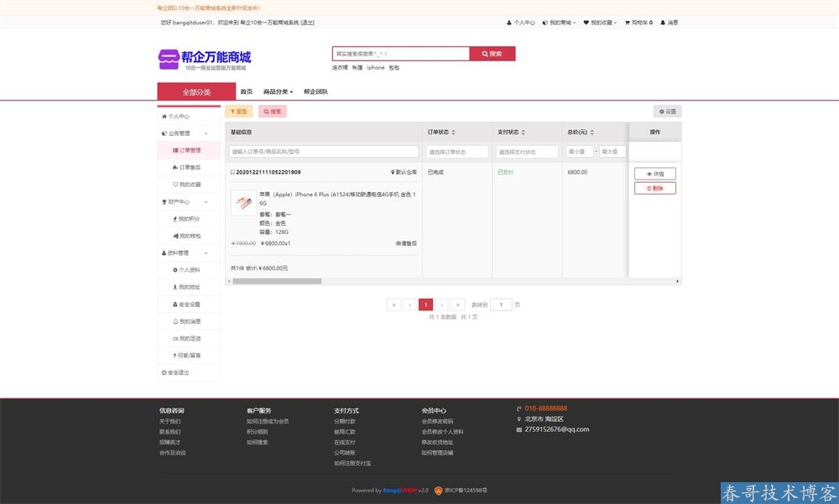
Task: Open 我的积分 in sidebar
Action: tap(189, 219)
